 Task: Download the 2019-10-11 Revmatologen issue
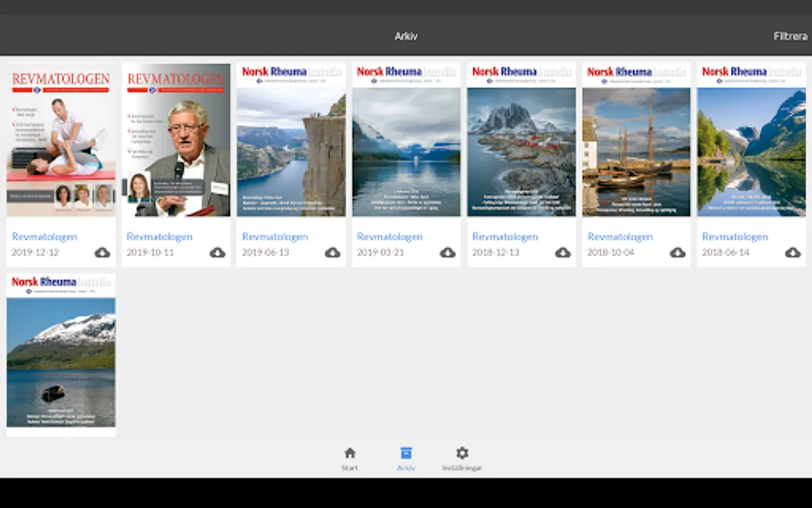[x=217, y=252]
